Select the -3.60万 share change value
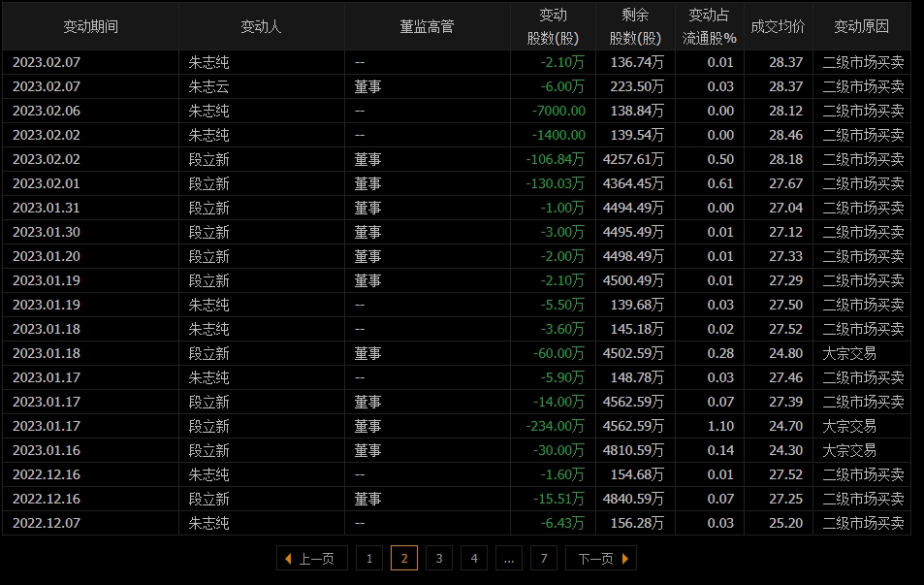 (562, 329)
